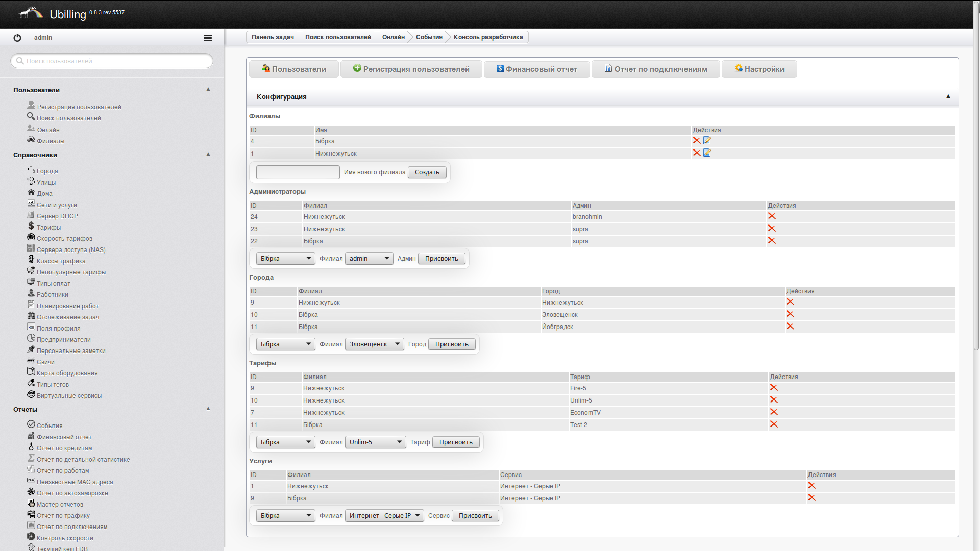This screenshot has height=551, width=980.
Task: Collapse the Конфигурация section
Action: [948, 97]
